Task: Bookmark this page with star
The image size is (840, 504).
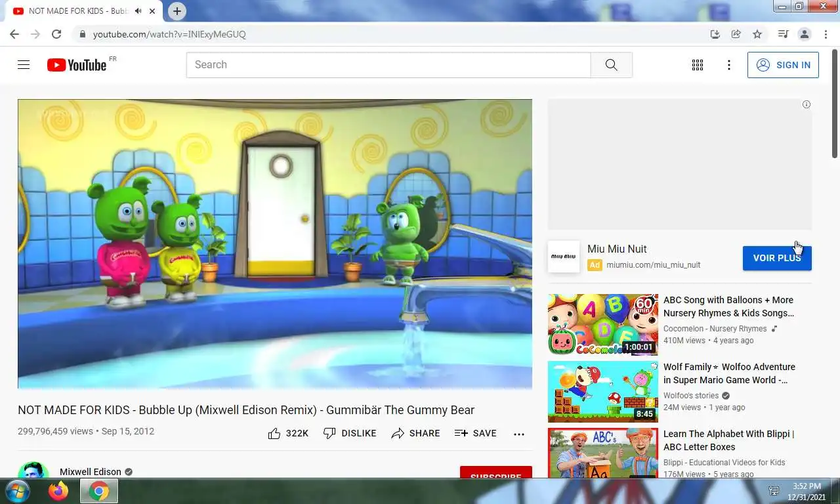Action: (757, 34)
